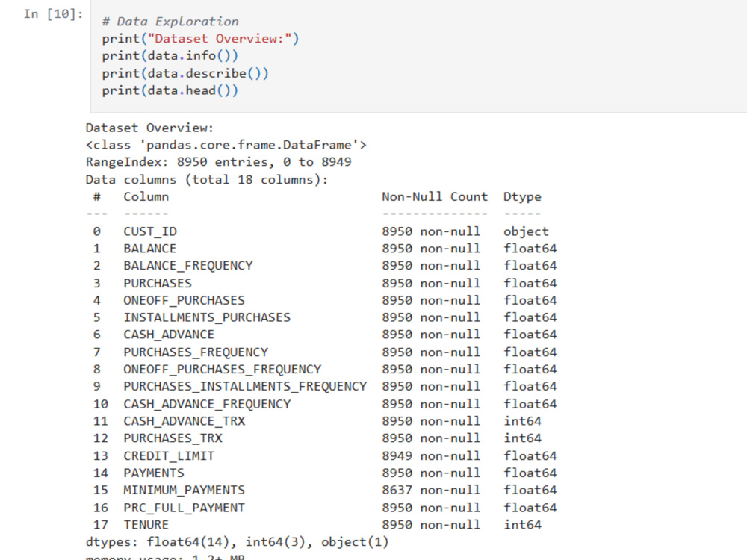The width and height of the screenshot is (747, 560).
Task: Click the 'Dtype' header
Action: [x=522, y=197]
